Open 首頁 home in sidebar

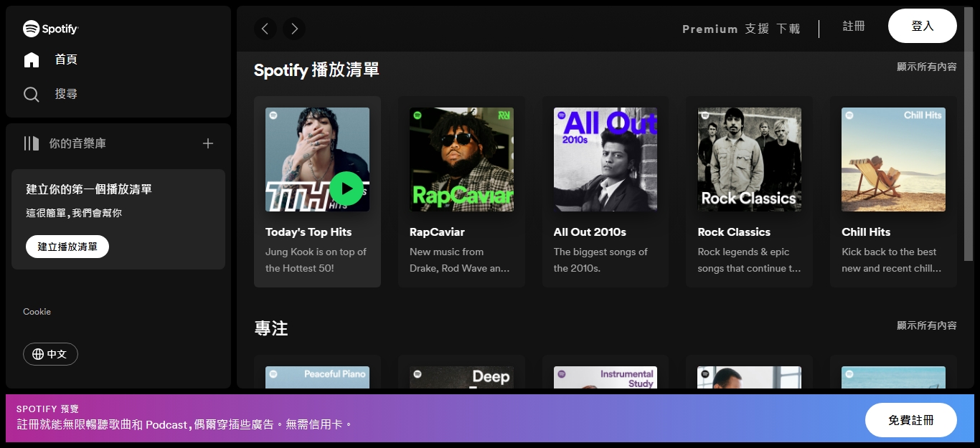pos(50,59)
